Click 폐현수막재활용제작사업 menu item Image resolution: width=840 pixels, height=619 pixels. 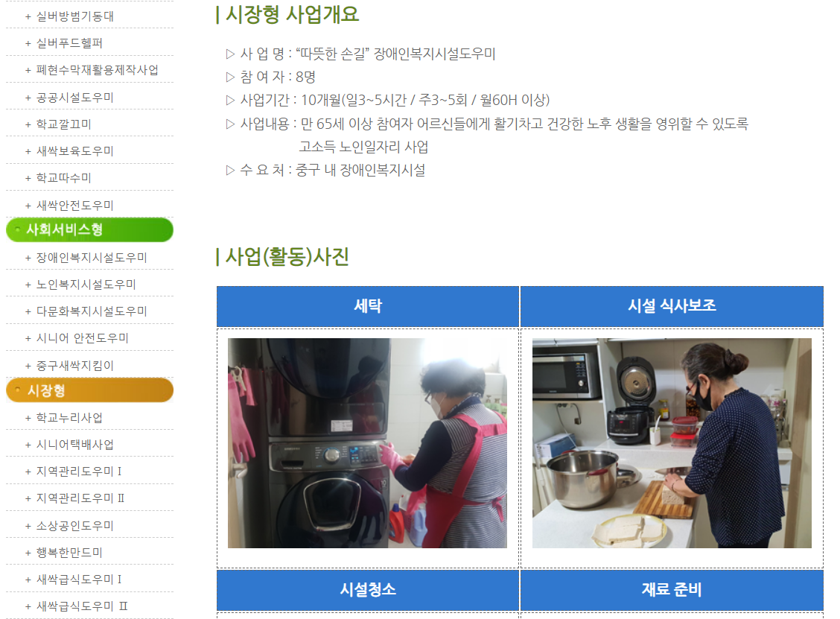click(98, 70)
